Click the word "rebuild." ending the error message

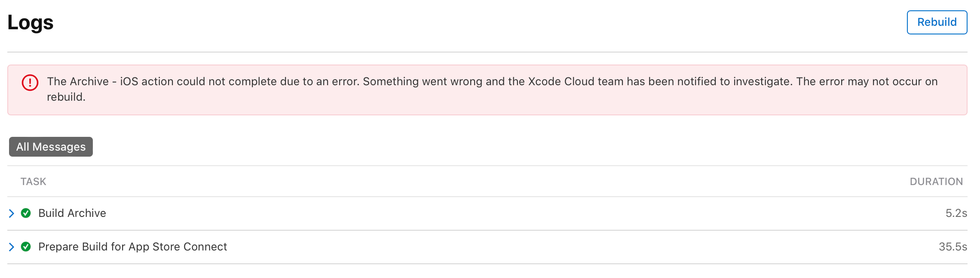66,97
